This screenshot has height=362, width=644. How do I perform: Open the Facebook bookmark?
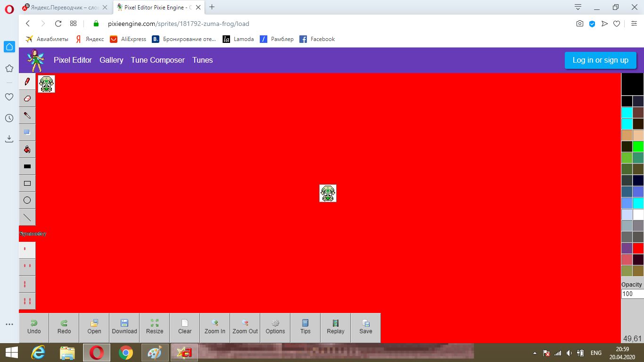(317, 39)
